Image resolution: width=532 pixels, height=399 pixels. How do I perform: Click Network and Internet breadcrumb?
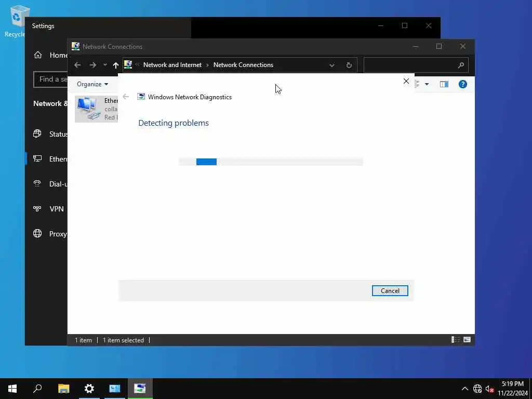172,65
